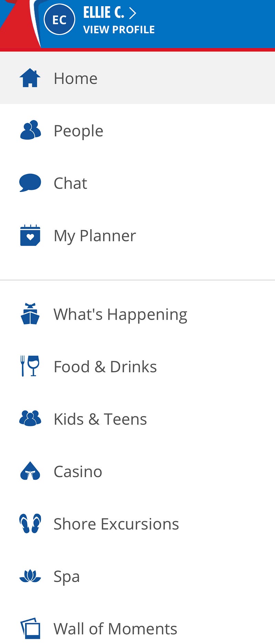
Task: Tap the Casino spade icon
Action: click(30, 471)
